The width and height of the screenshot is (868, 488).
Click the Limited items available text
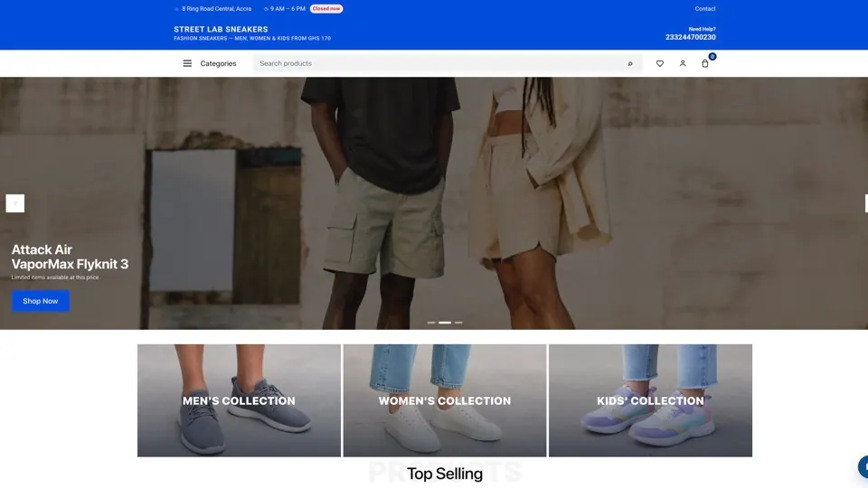click(55, 277)
